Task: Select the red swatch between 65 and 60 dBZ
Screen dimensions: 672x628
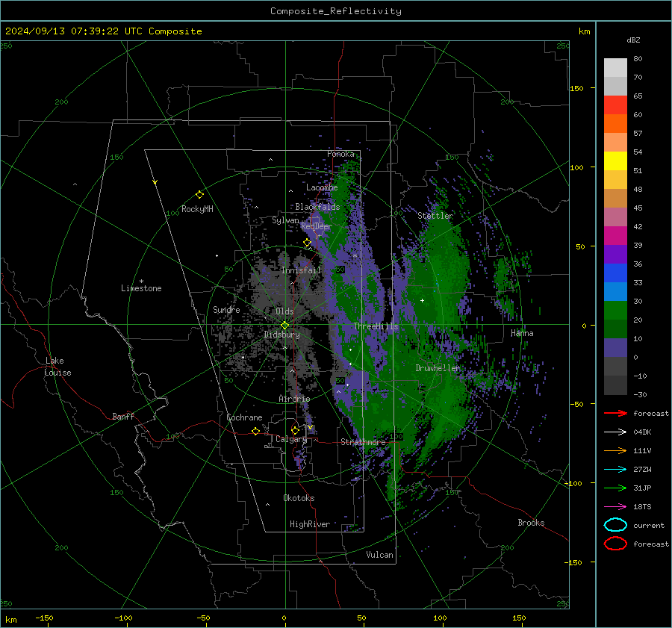Action: click(x=615, y=105)
